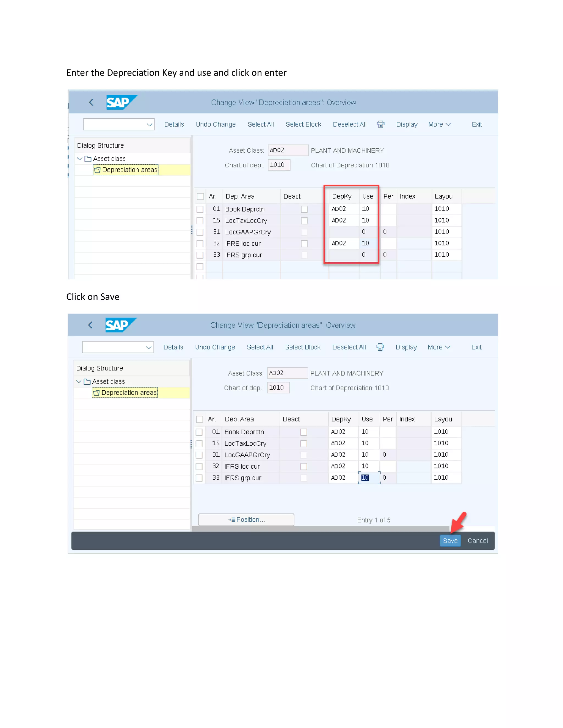Select Asset class folder in bottom tree
Viewport: 563px width, 728px height.
click(87, 381)
